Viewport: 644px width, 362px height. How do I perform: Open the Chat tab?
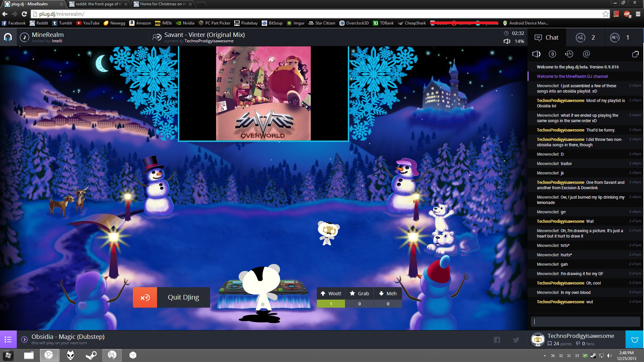point(547,38)
